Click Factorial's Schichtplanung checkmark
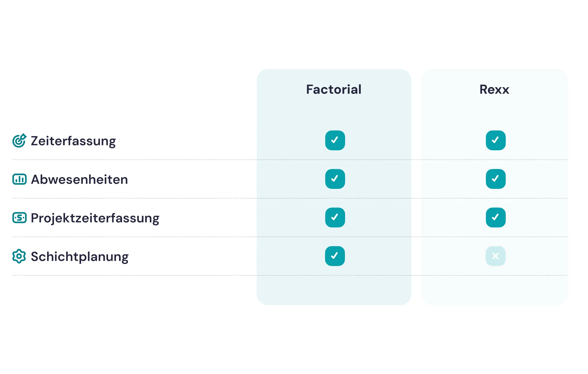 coord(335,256)
